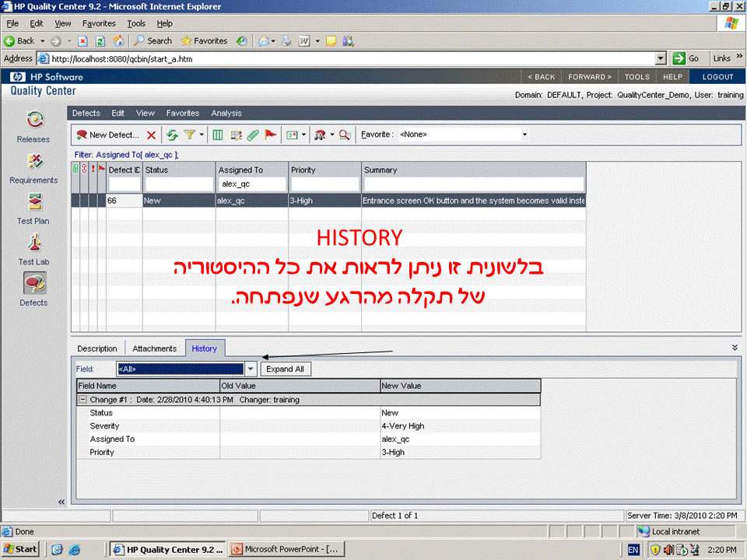The image size is (747, 560).
Task: Click the Defect ID filter field
Action: coord(124,184)
